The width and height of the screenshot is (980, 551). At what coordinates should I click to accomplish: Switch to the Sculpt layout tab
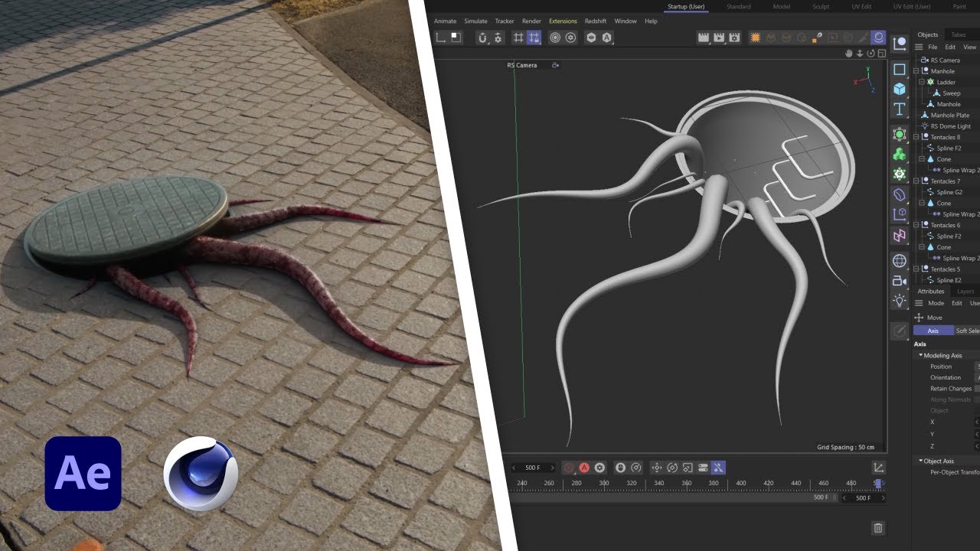[x=821, y=7]
